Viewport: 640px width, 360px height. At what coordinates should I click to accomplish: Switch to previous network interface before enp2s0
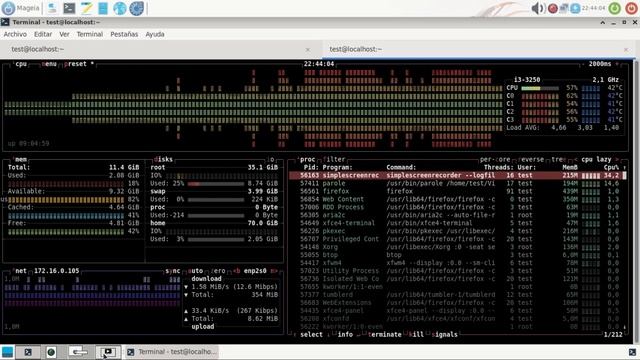pyautogui.click(x=236, y=271)
